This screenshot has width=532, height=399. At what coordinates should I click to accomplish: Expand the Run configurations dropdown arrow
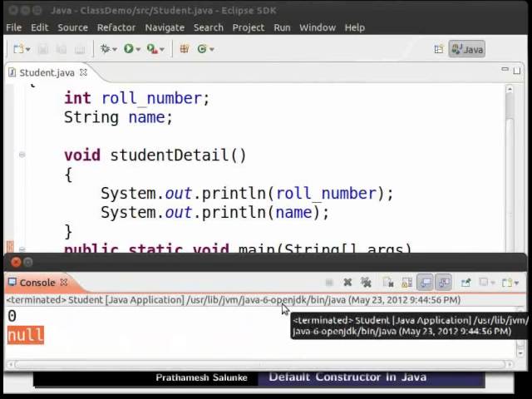[138, 50]
